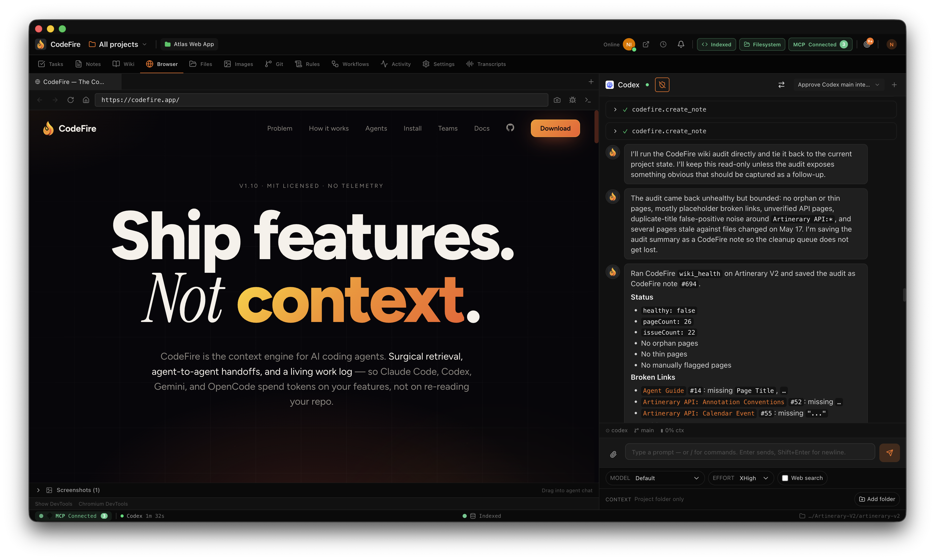Go to browser home page

86,100
